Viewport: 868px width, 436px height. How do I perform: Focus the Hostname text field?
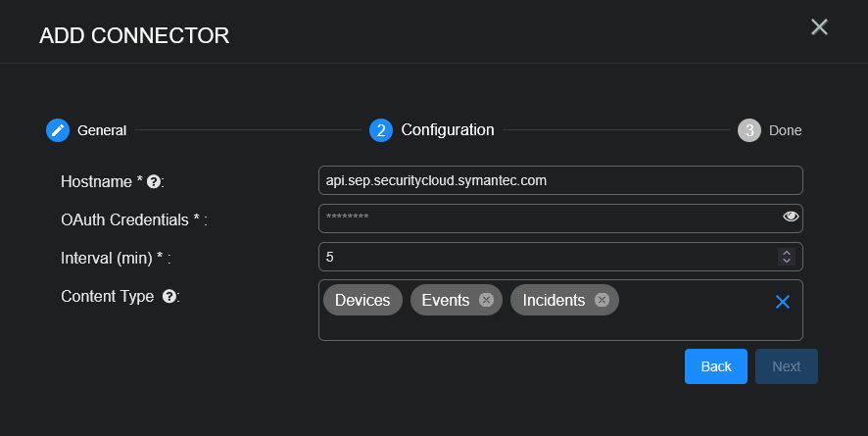[x=559, y=180]
